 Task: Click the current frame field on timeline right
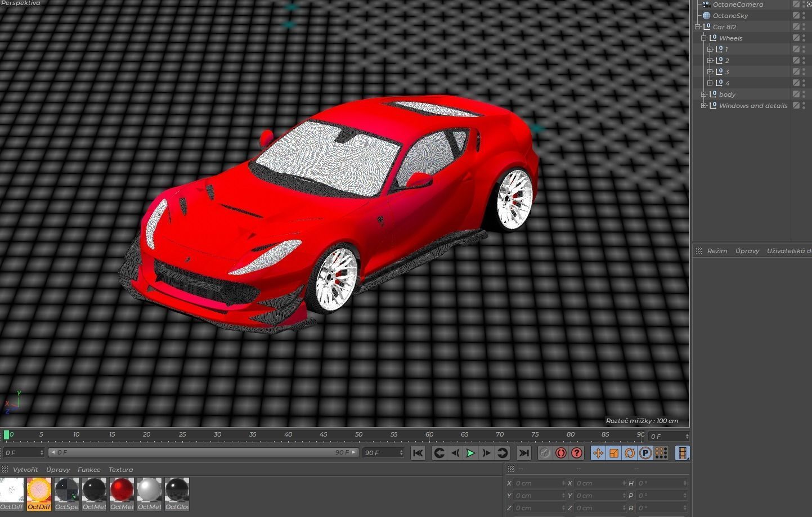[x=669, y=436]
